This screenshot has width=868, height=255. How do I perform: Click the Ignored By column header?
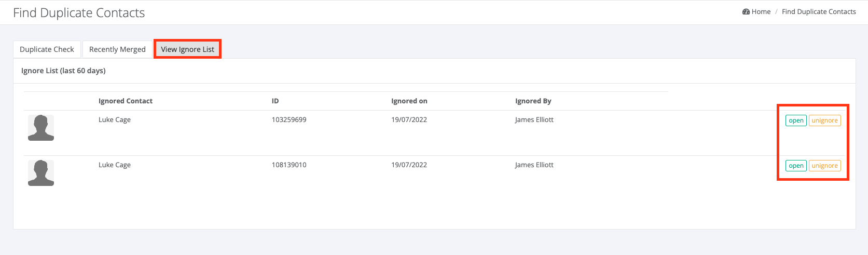(x=533, y=101)
